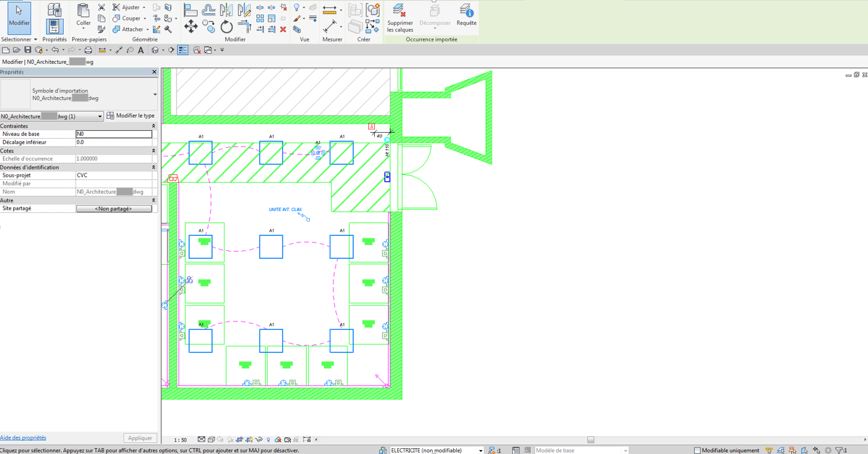The width and height of the screenshot is (868, 454).
Task: Toggle thin lines icon in quick access toolbar
Action: (183, 50)
